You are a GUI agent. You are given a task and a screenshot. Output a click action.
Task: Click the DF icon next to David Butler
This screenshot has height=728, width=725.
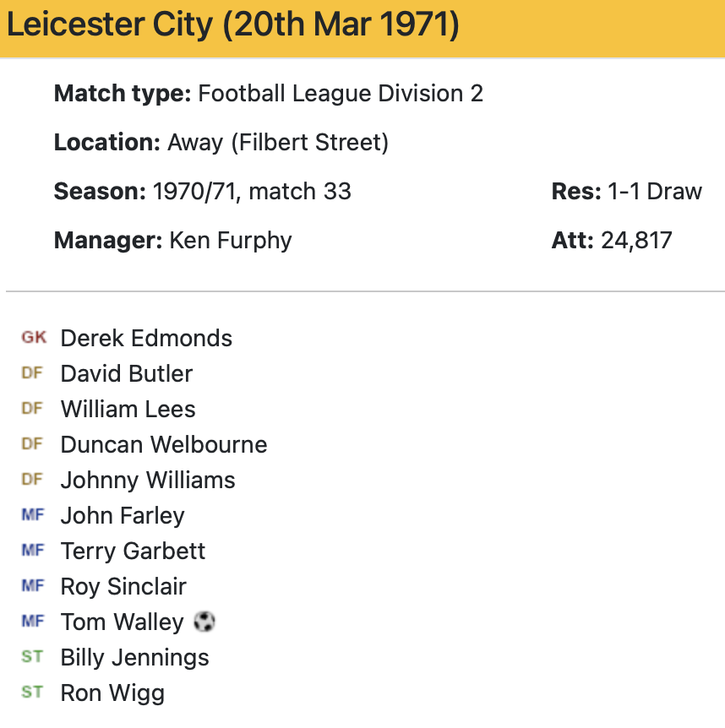[32, 373]
